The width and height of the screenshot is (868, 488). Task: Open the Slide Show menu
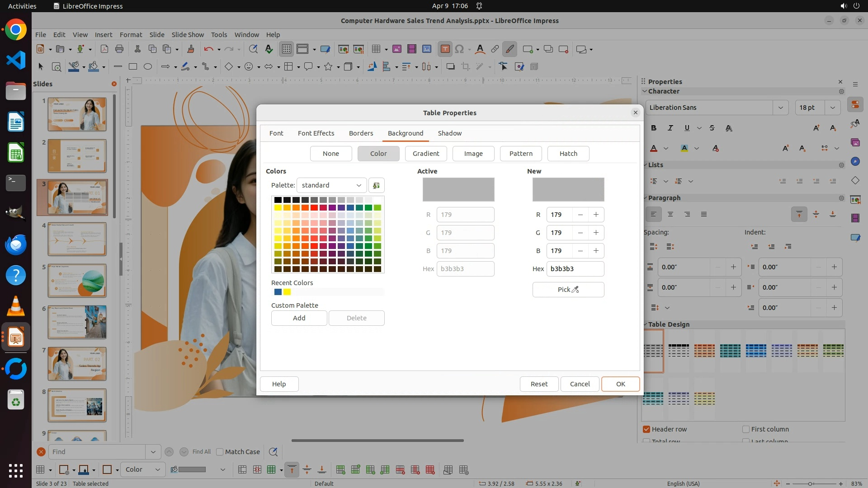pyautogui.click(x=188, y=35)
